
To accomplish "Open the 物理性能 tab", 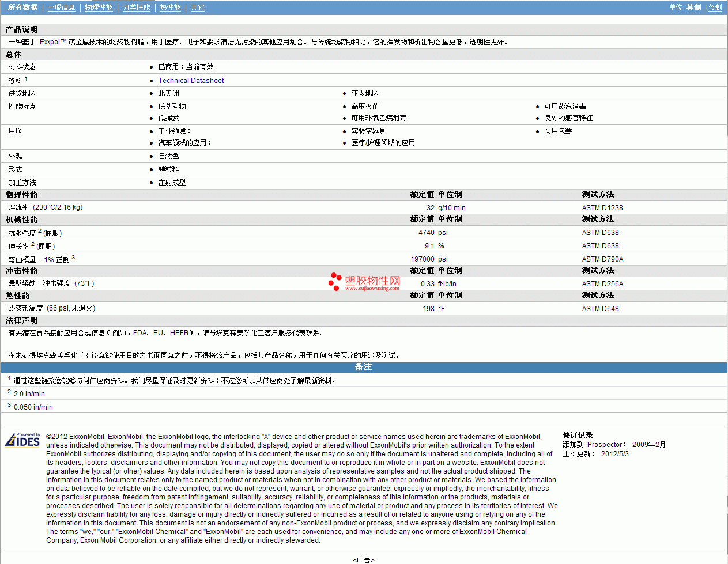I will pos(99,7).
